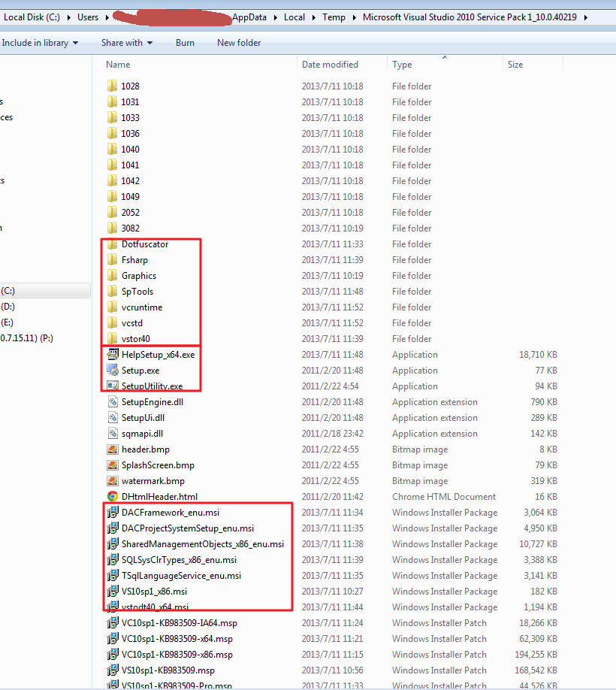Go to Local Disk (C:) in the address bar
The width and height of the screenshot is (616, 690).
pos(32,17)
